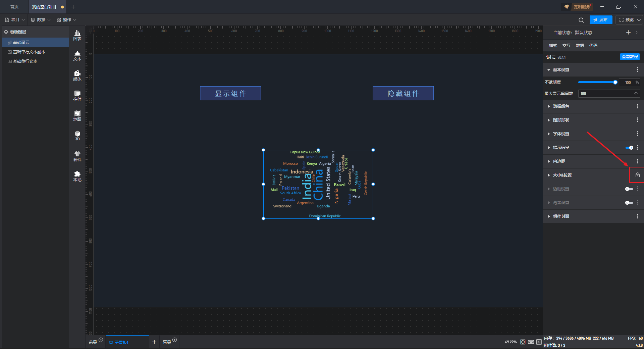
Task: Open the 3D components panel
Action: click(77, 136)
